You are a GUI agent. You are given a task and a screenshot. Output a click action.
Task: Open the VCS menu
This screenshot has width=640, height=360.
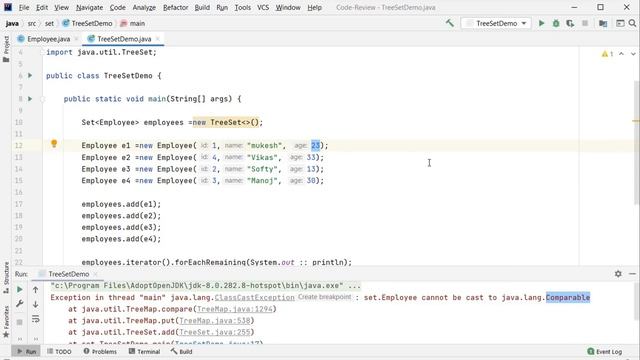click(263, 7)
